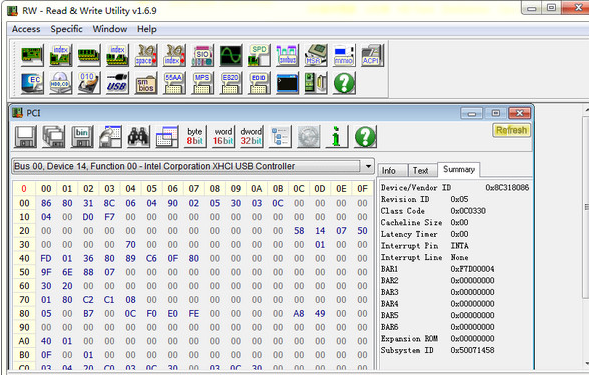This screenshot has height=375, width=589.
Task: Open the ACPI tables icon
Action: (x=373, y=55)
